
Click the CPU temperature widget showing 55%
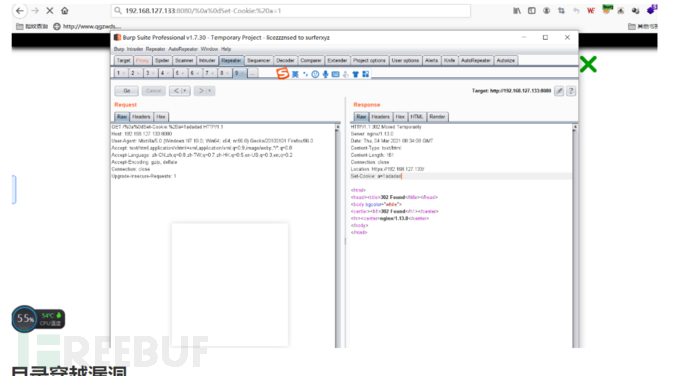[38, 319]
